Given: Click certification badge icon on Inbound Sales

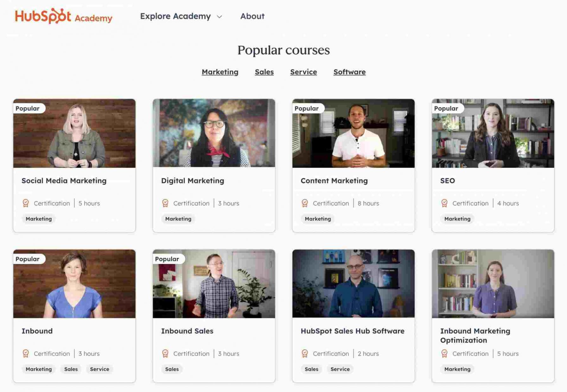Looking at the screenshot, I should [x=165, y=353].
